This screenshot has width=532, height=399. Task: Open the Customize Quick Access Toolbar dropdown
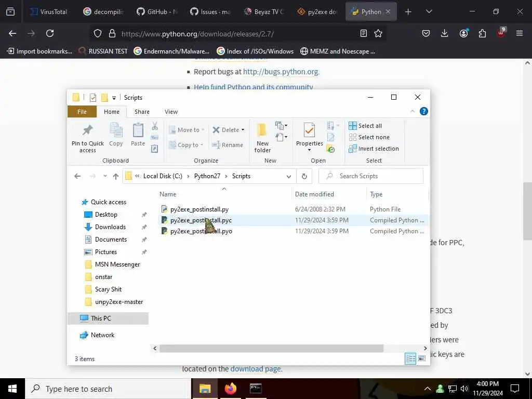click(114, 98)
